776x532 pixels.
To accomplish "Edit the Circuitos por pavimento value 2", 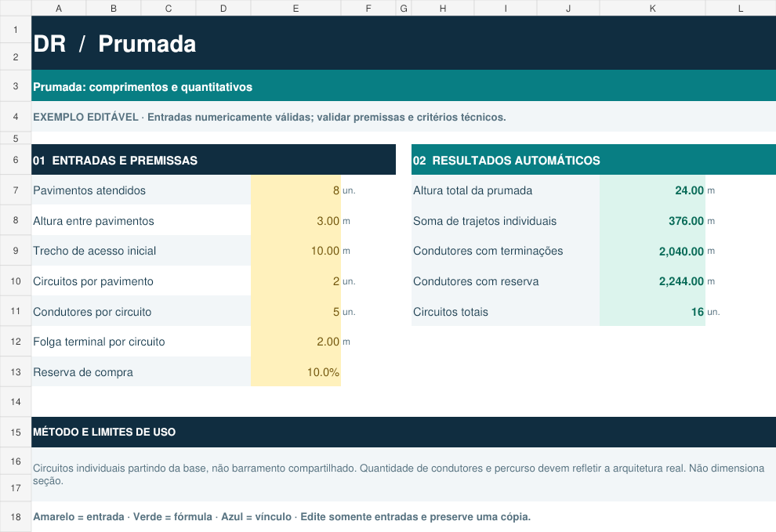I will (x=296, y=281).
